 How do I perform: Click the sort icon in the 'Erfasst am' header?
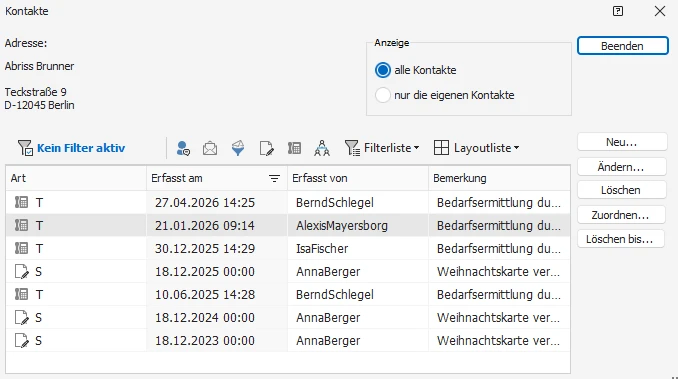(x=274, y=178)
